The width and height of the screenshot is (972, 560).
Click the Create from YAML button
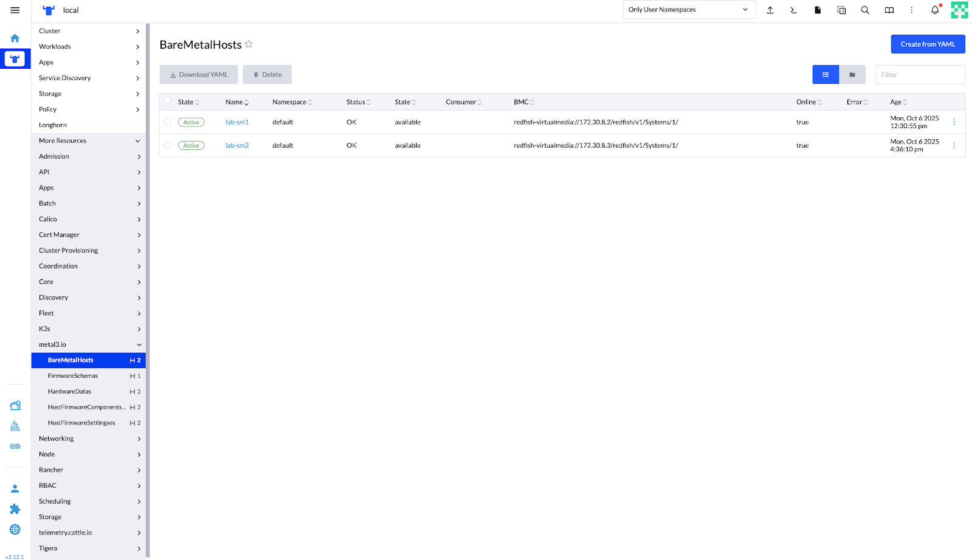(927, 44)
